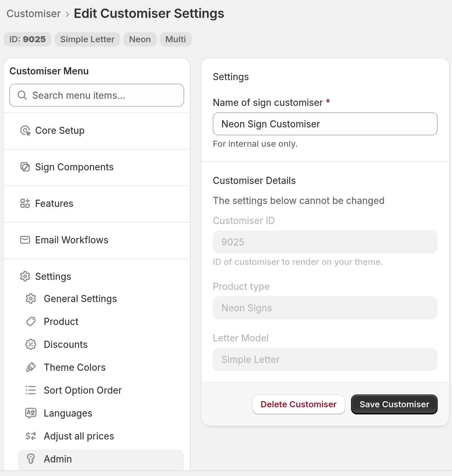
Task: Click the ID: 9025 badge
Action: click(28, 39)
